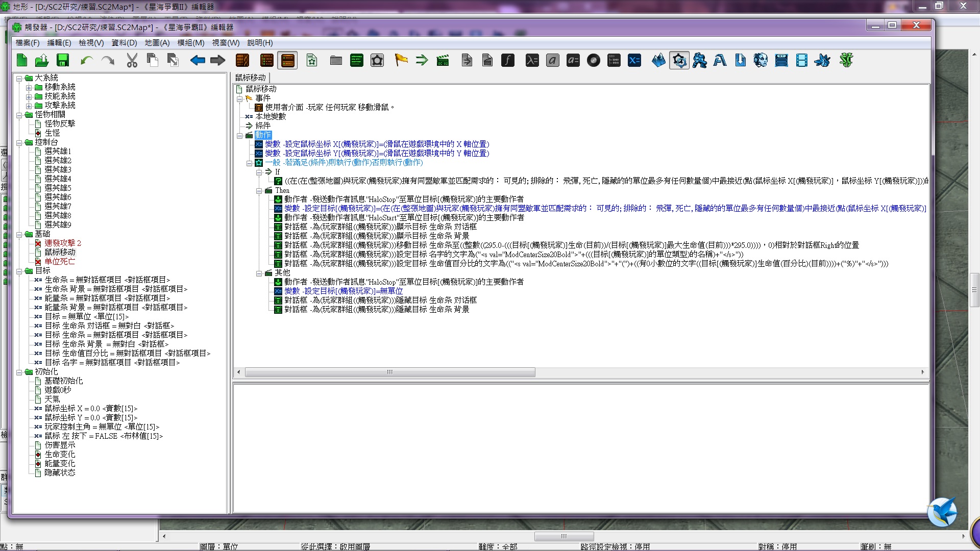Go back with the blue left arrow
This screenshot has height=551, width=980.
tap(198, 60)
